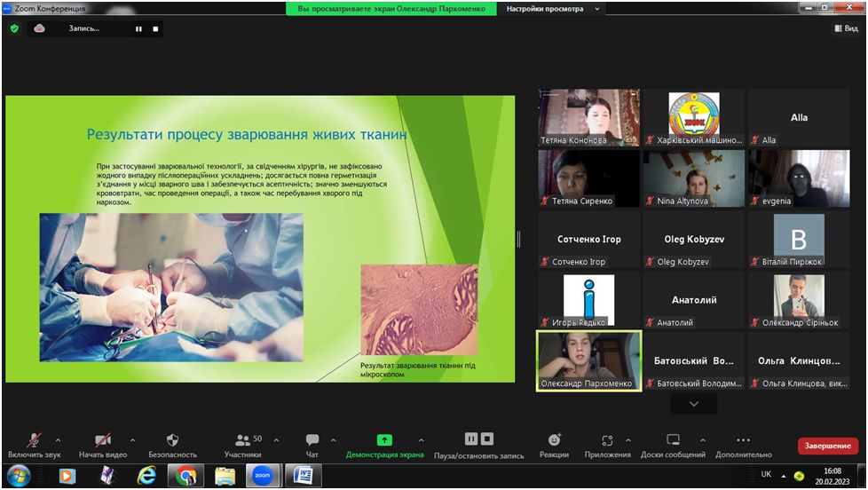Screen dimensions: 868x490
Task: Select Oleg Kobyzev participant tile
Action: click(x=694, y=239)
